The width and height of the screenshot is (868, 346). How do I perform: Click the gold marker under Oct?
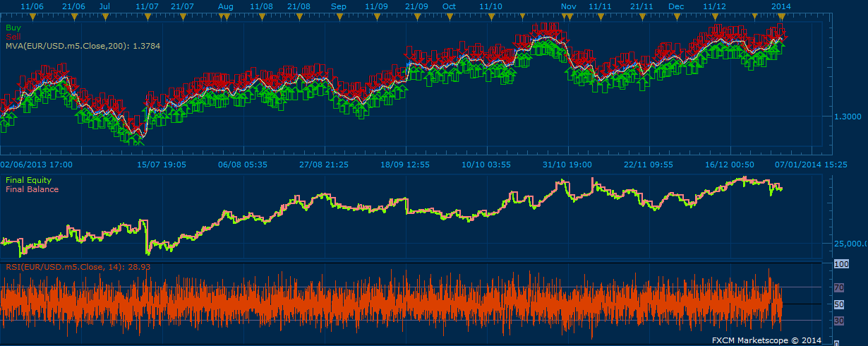tap(449, 16)
